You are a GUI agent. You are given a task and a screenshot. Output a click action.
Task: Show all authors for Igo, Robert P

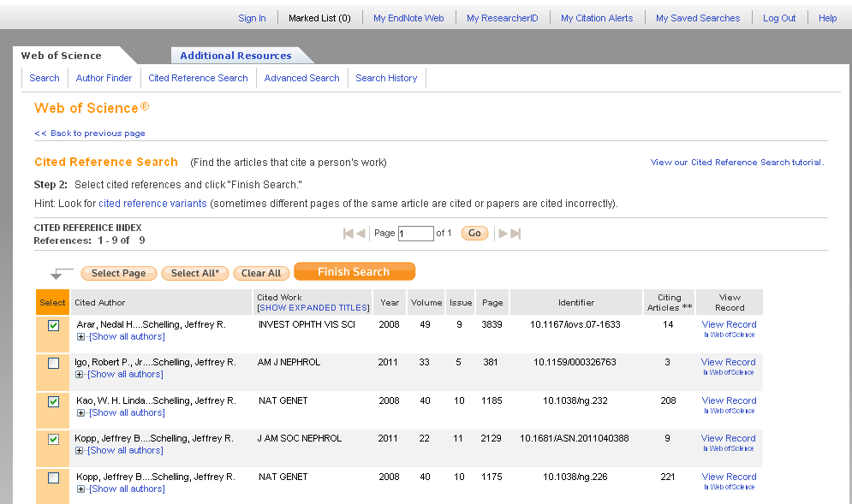pos(125,374)
